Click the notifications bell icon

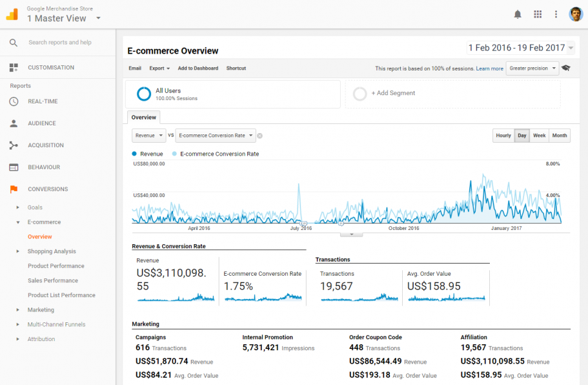point(517,14)
